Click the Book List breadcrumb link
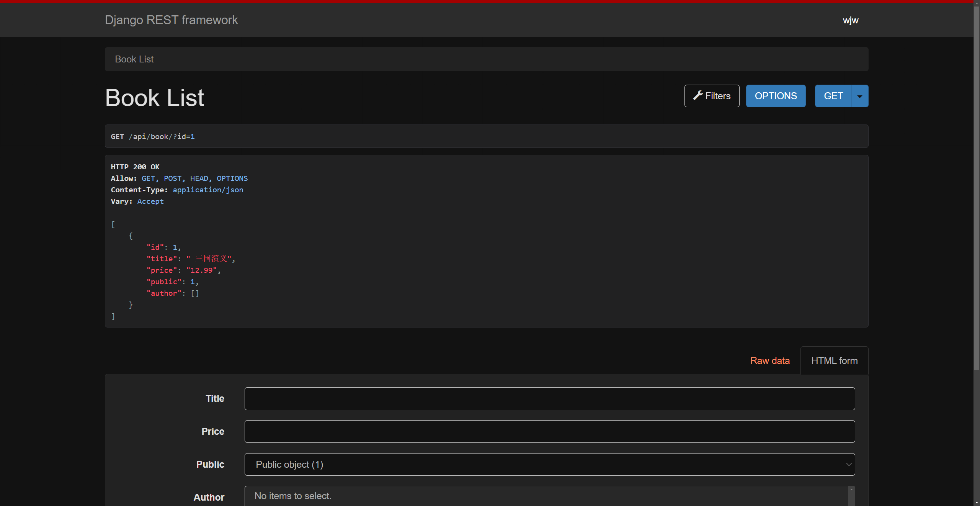980x506 pixels. [134, 59]
